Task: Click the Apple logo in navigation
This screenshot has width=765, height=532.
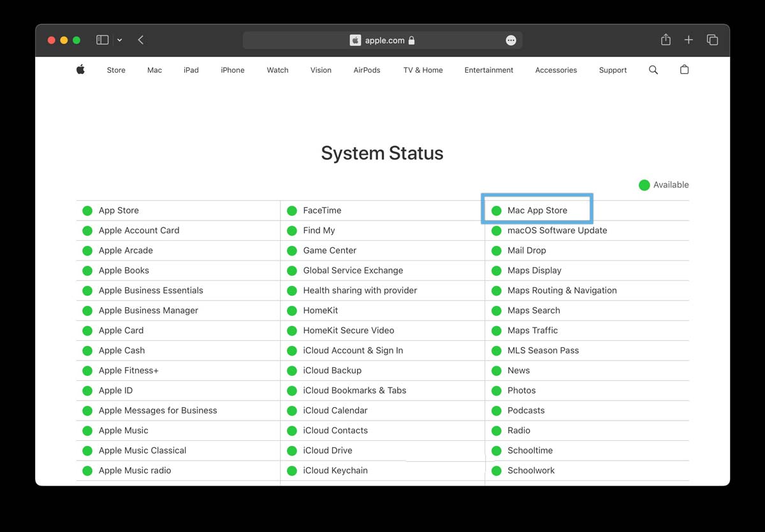Action: coord(80,69)
